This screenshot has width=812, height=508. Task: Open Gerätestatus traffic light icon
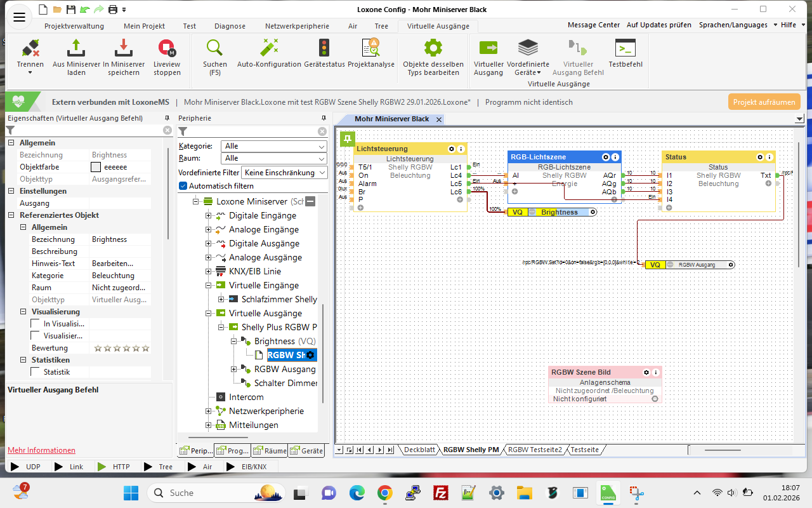324,48
